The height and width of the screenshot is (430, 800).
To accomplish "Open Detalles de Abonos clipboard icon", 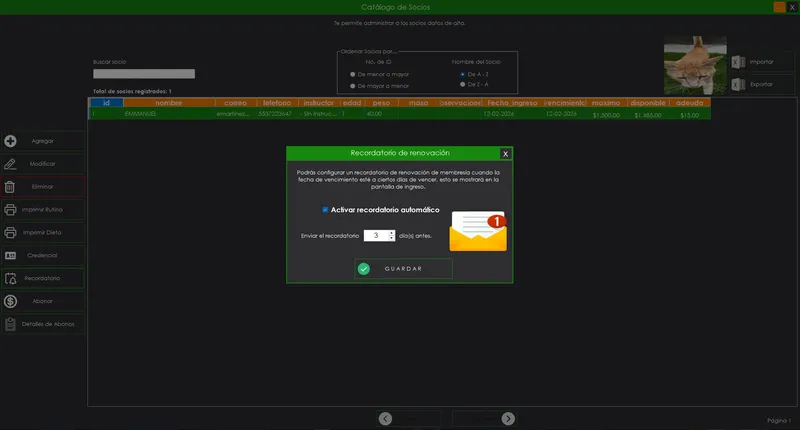I will [11, 324].
